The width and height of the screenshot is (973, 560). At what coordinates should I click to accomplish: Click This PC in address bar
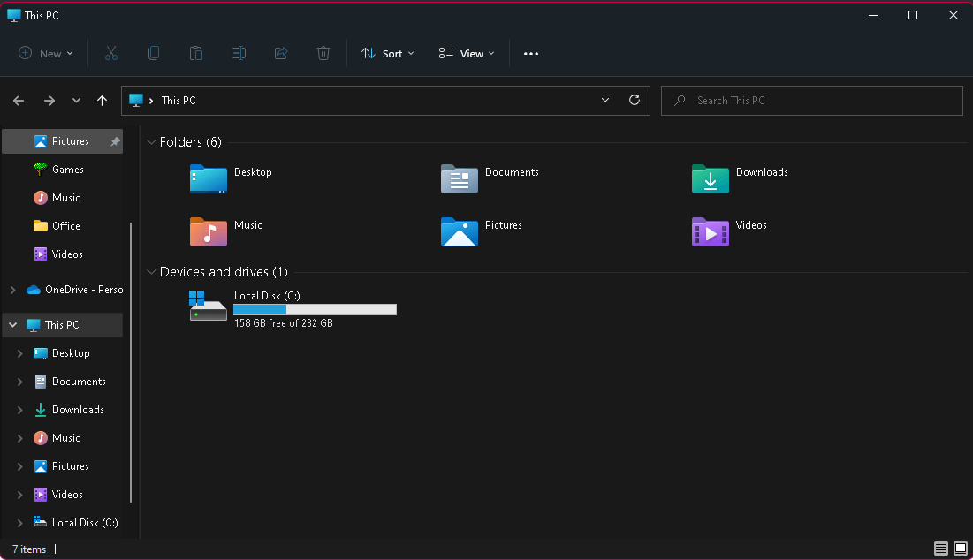[179, 101]
